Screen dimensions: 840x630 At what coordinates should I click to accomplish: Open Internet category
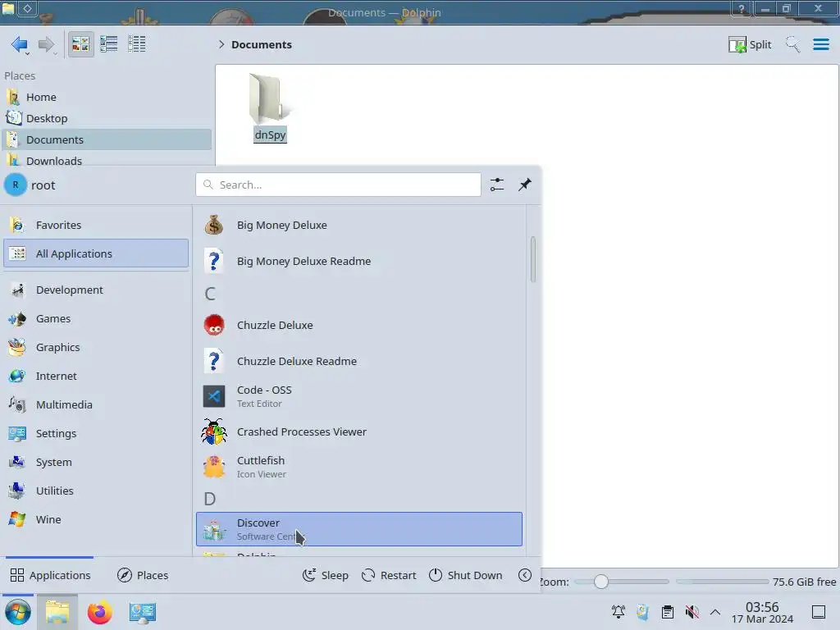(96, 376)
